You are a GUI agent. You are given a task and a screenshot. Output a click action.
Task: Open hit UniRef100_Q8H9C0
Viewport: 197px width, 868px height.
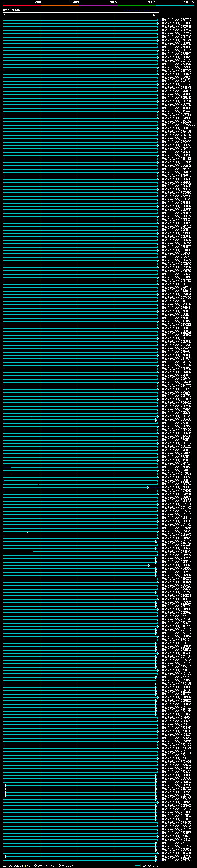pyautogui.click(x=176, y=30)
